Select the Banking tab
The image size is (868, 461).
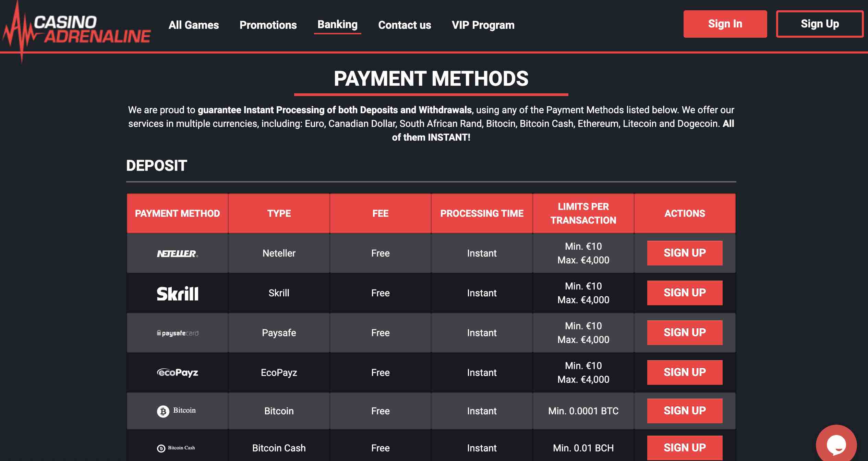(x=337, y=24)
